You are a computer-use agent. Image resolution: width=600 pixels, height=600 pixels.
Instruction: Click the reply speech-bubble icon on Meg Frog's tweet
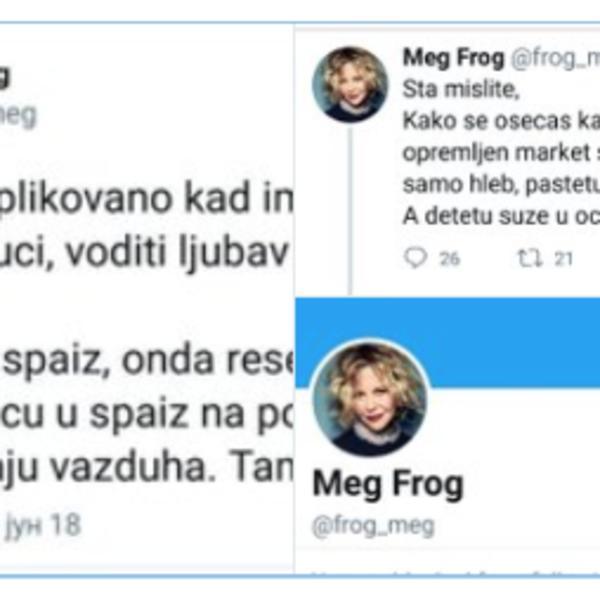click(x=416, y=258)
